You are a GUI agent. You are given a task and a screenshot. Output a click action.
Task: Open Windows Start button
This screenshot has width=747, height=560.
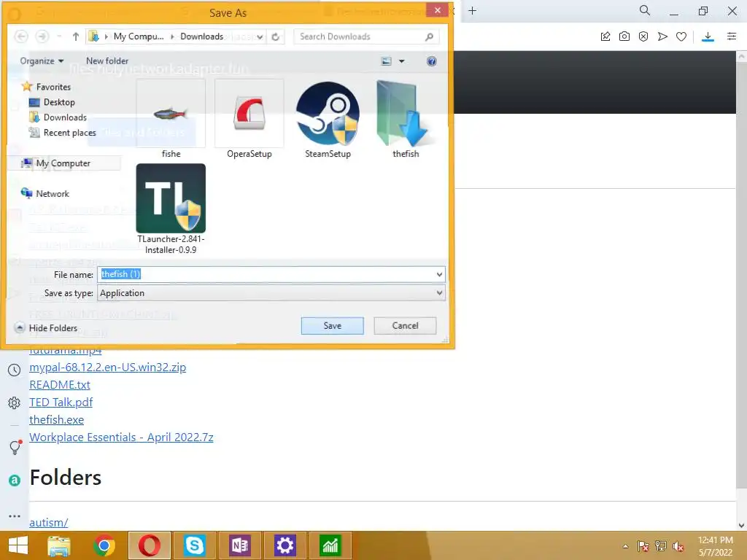[18, 545]
